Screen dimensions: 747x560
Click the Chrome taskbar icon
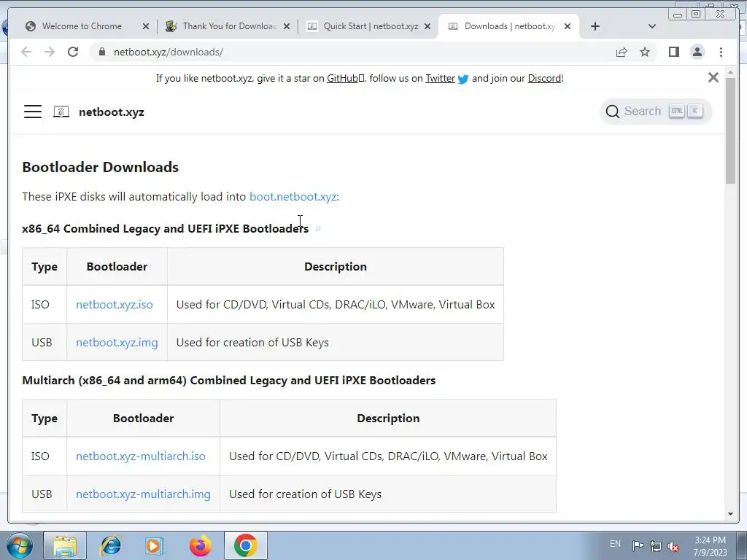(x=246, y=545)
